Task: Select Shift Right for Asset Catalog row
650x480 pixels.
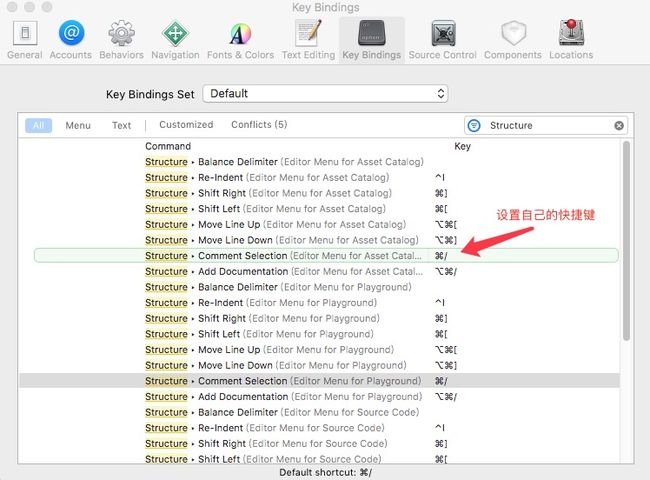Action: pos(319,193)
